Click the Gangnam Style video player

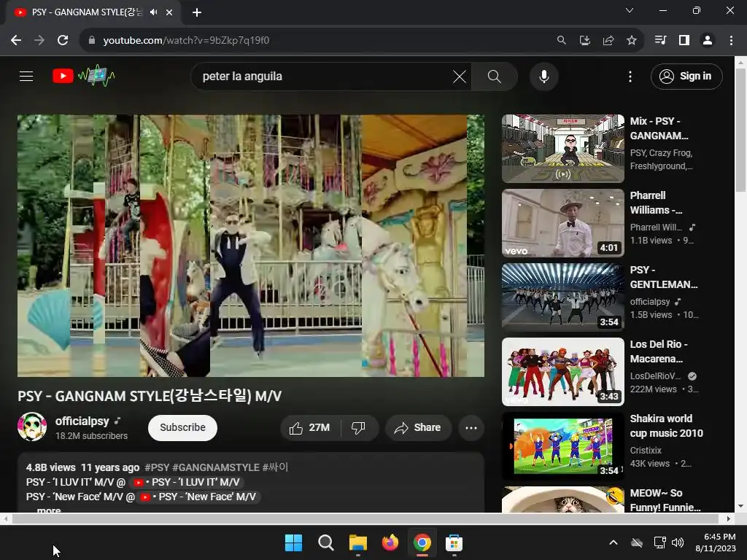(x=251, y=246)
